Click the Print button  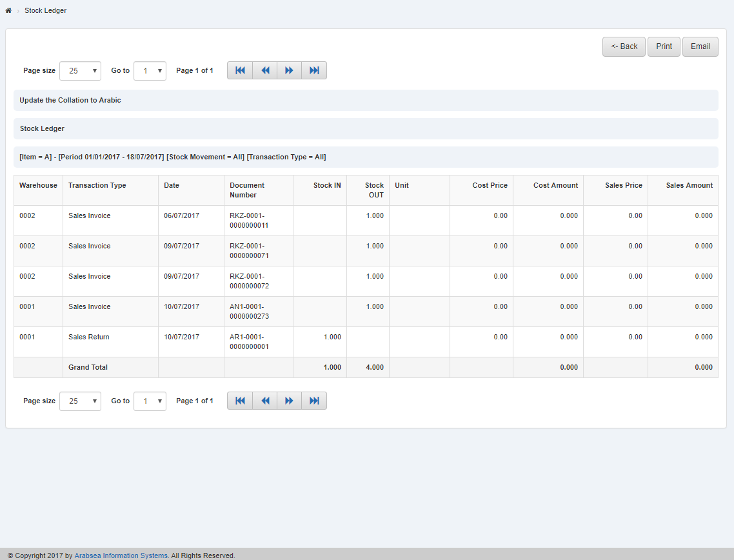coord(663,46)
